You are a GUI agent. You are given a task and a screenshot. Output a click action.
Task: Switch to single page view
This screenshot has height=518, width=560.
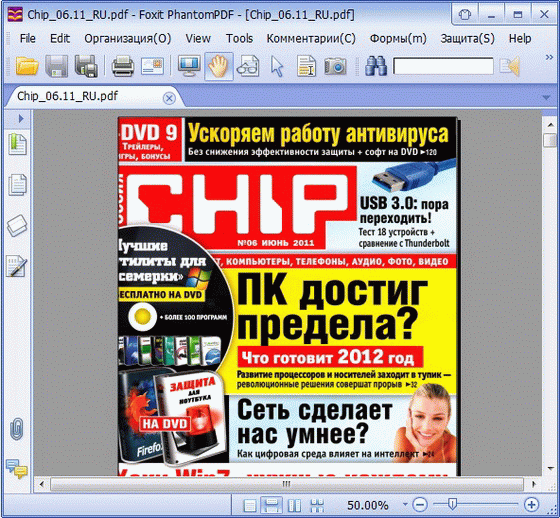(x=250, y=505)
